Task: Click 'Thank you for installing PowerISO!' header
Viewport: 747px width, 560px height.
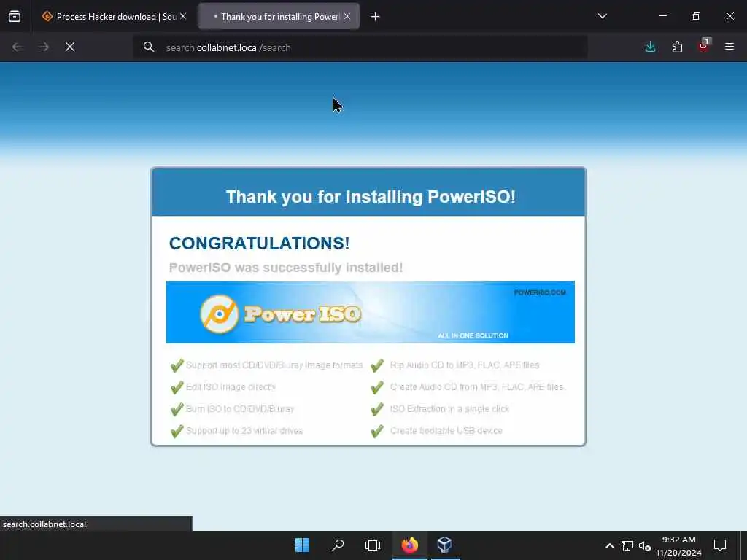Action: point(371,197)
